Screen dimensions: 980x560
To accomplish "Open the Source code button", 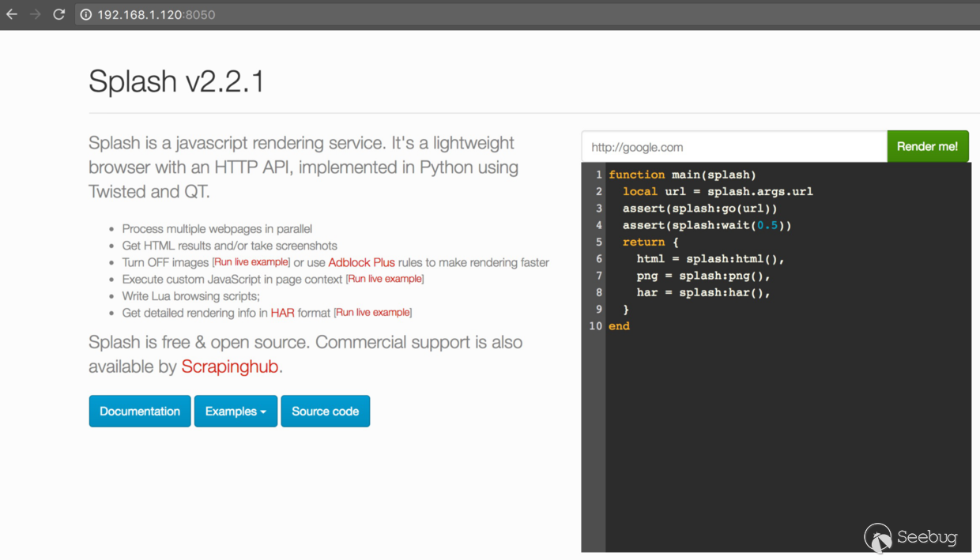I will pyautogui.click(x=325, y=411).
